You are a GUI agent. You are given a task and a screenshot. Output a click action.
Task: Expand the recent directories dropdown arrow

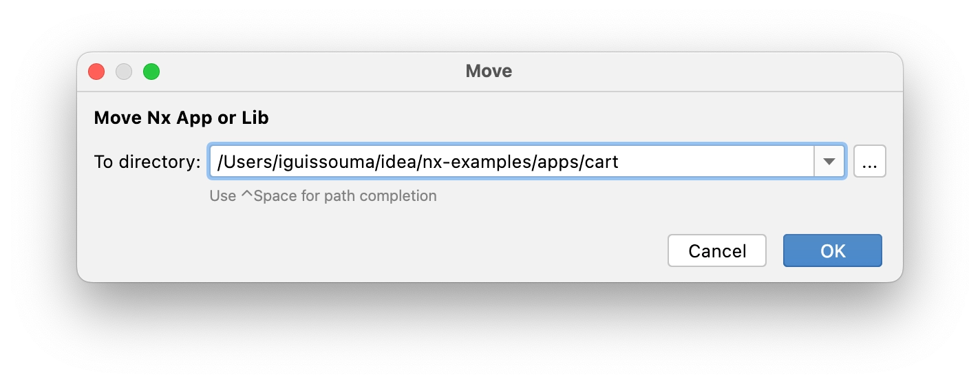829,162
